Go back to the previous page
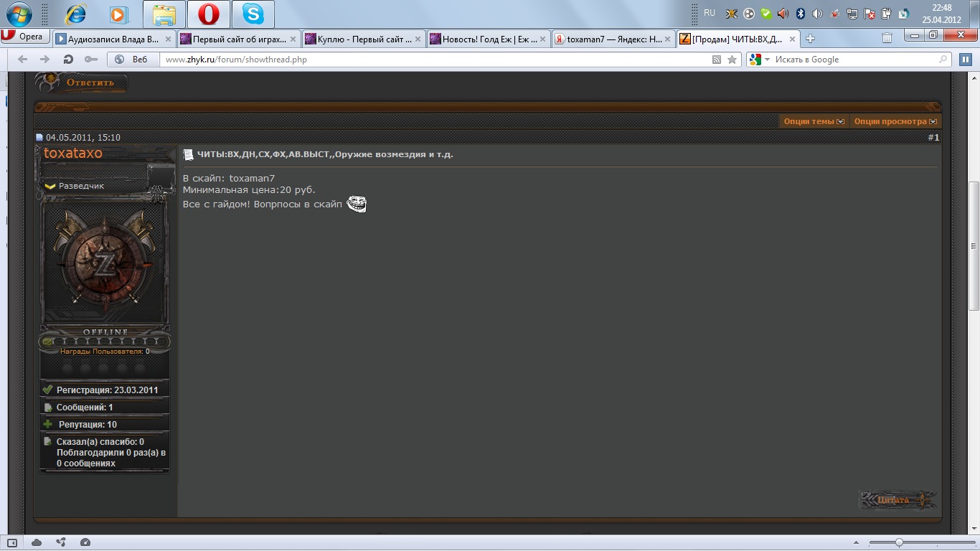Viewport: 980px width, 551px height. 22,60
